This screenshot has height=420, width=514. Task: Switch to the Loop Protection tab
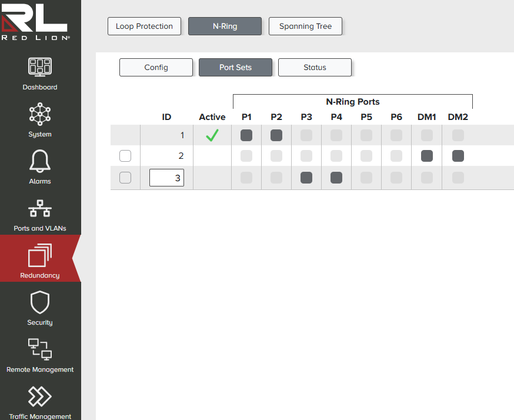144,26
